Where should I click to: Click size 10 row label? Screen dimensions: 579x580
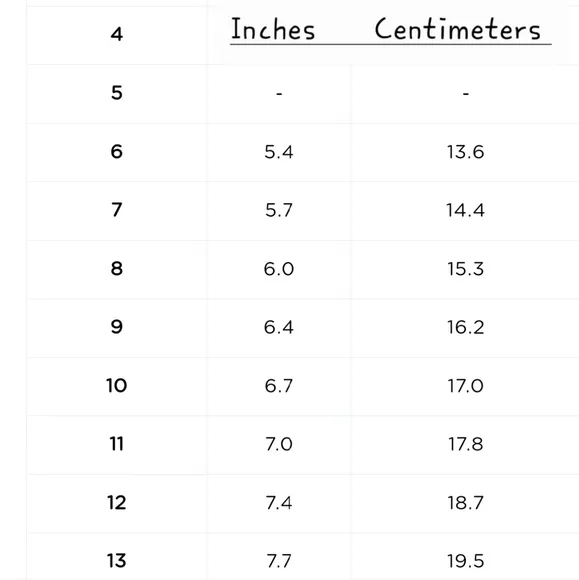point(117,385)
